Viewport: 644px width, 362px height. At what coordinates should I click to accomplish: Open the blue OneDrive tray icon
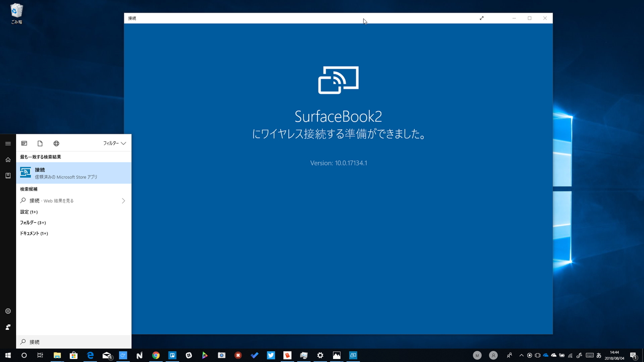[545, 355]
